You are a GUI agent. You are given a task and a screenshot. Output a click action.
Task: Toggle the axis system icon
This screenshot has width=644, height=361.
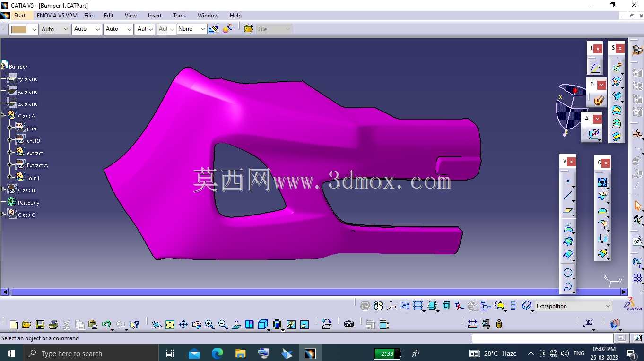click(392, 306)
